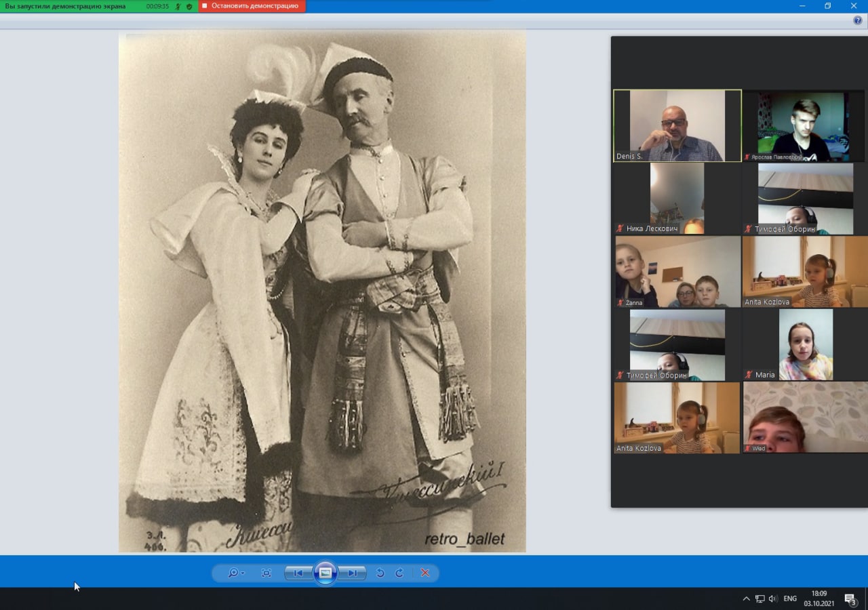Select Maria's video tile
Screen dimensions: 868x610
pos(805,344)
